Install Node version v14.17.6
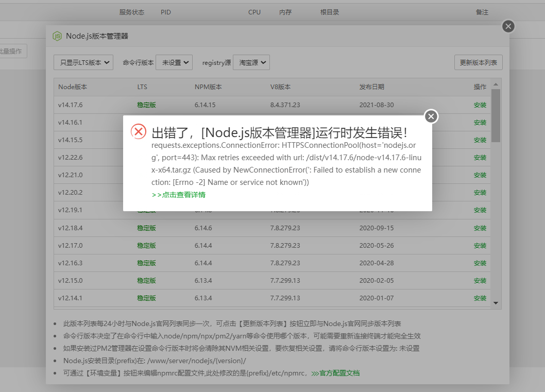This screenshot has width=545, height=392. (480, 105)
